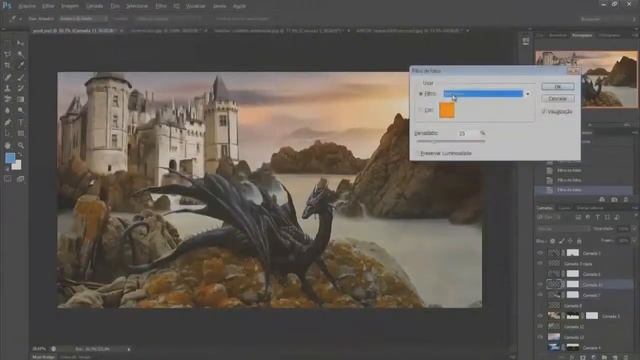Select the Filtro radio button in dialog
The height and width of the screenshot is (360, 640).
click(x=421, y=94)
